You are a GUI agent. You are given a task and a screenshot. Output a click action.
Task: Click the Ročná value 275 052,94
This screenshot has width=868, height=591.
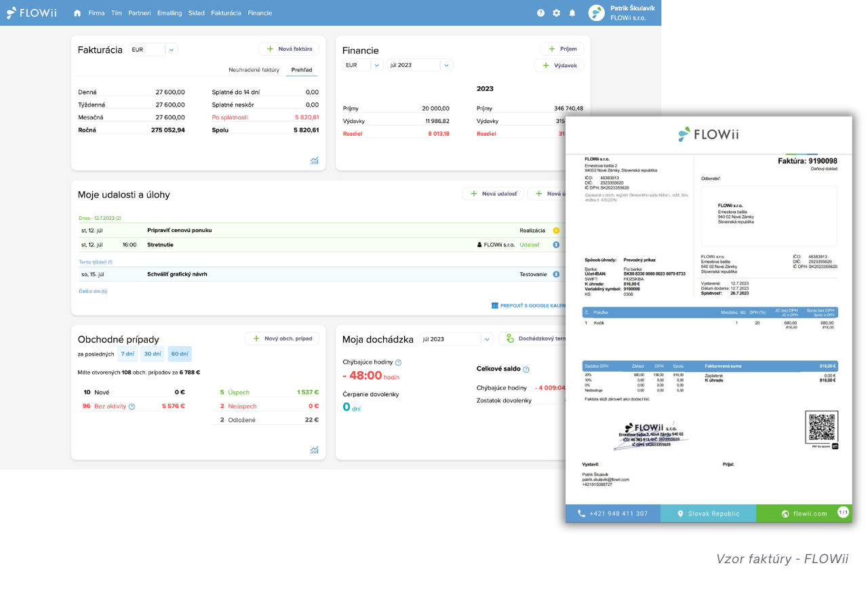click(x=168, y=130)
